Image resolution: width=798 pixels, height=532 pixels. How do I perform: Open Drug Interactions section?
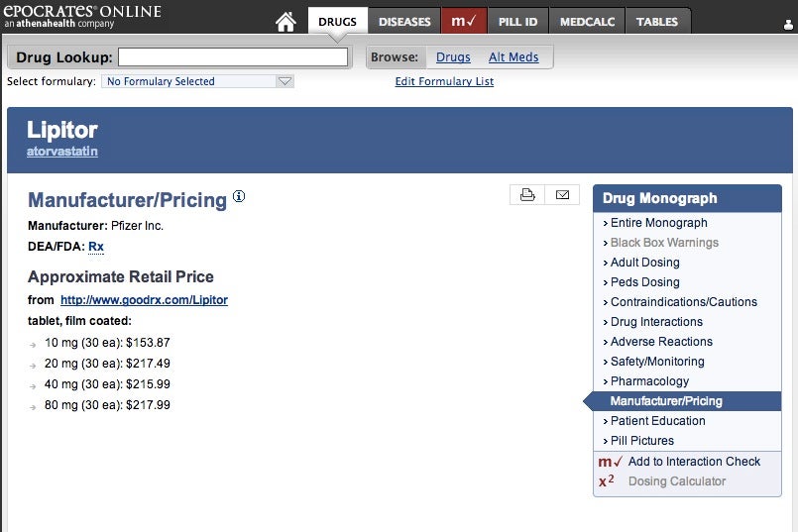(656, 322)
